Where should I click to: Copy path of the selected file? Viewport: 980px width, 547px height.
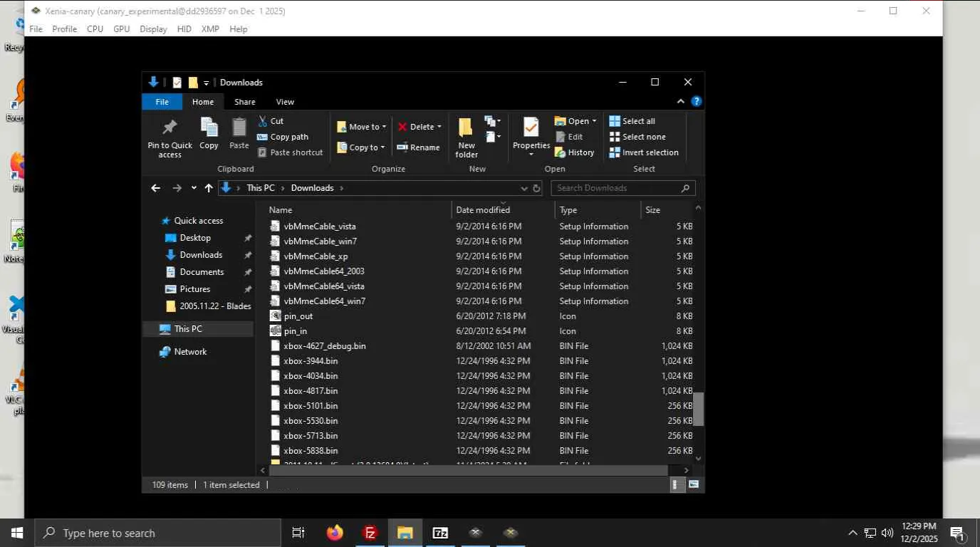[283, 137]
